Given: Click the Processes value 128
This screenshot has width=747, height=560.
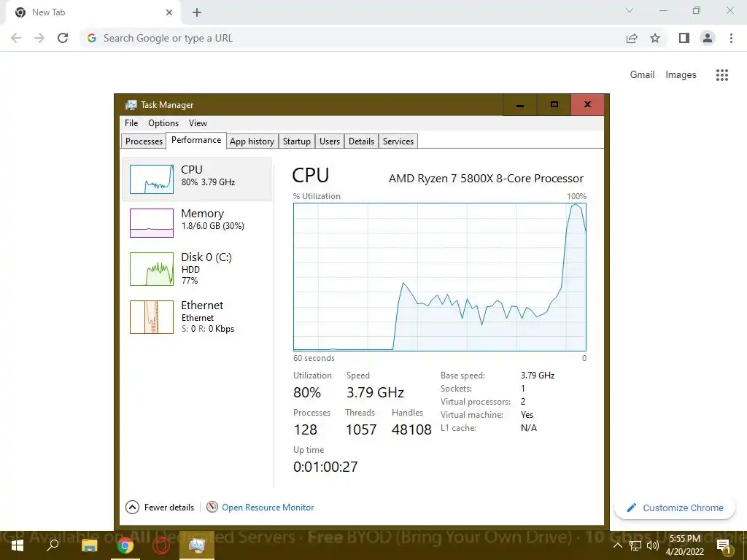Looking at the screenshot, I should coord(306,429).
